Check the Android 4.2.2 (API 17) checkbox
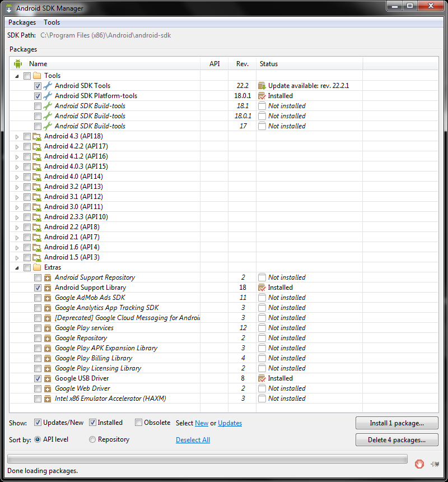 pyautogui.click(x=27, y=147)
